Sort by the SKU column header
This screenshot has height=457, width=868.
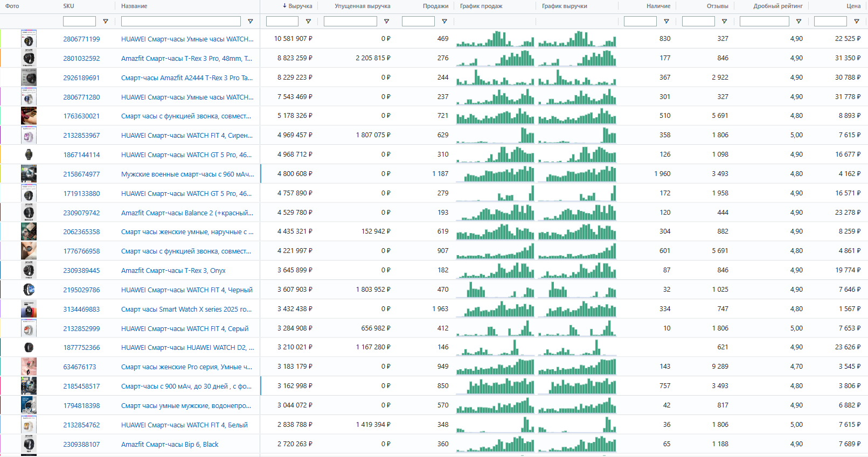pyautogui.click(x=68, y=6)
